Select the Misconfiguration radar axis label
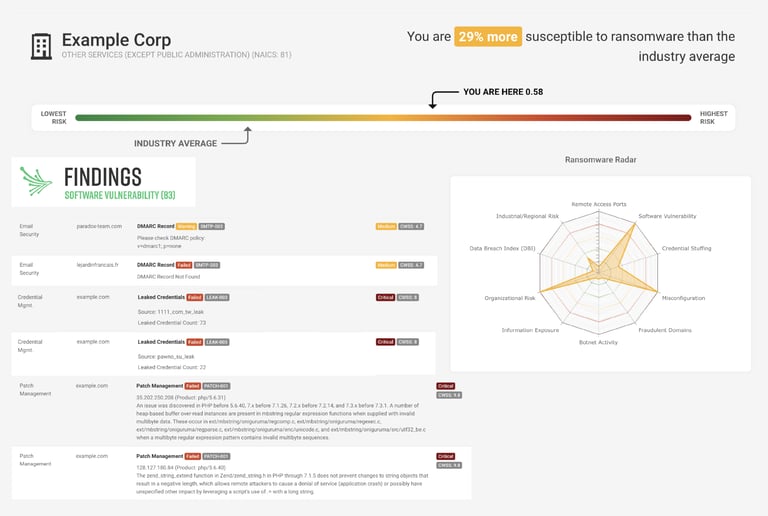 pyautogui.click(x=683, y=298)
